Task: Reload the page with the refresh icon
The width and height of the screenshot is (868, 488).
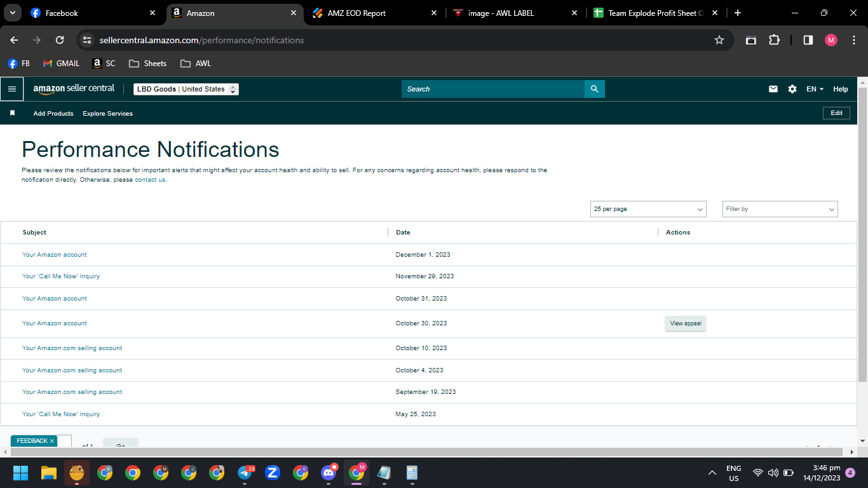Action: pyautogui.click(x=60, y=40)
